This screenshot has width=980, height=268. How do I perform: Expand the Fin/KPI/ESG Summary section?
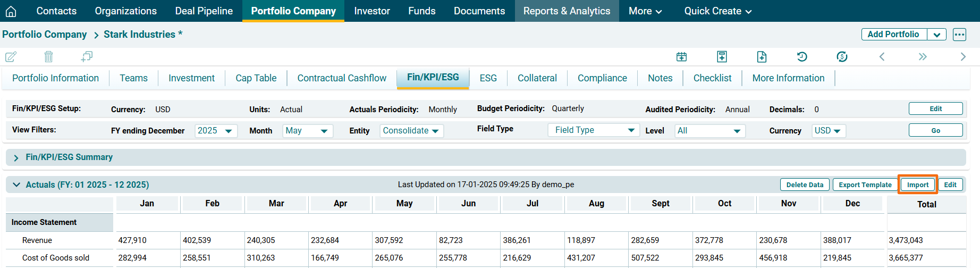16,158
